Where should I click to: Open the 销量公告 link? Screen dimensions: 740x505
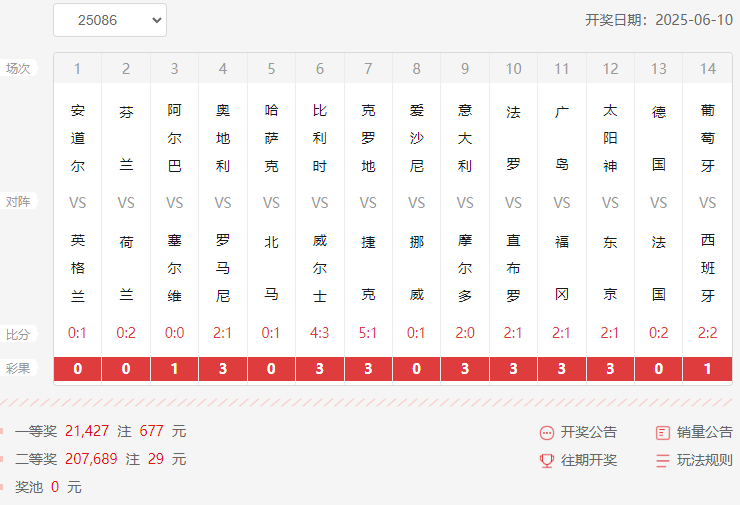pos(705,432)
